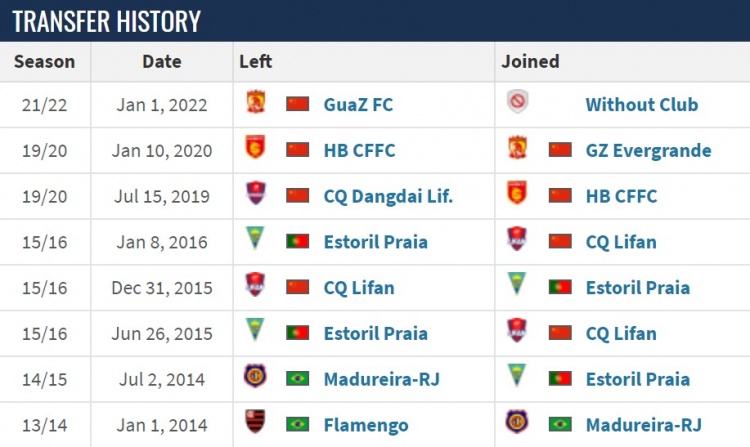The image size is (750, 447).
Task: Open the CQ Dangdai Lif. link
Action: click(388, 196)
